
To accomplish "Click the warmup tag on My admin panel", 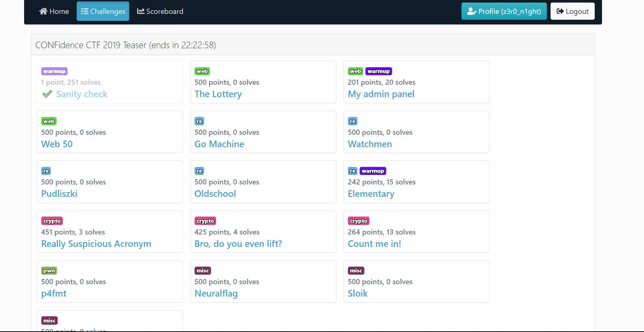I will [x=379, y=71].
